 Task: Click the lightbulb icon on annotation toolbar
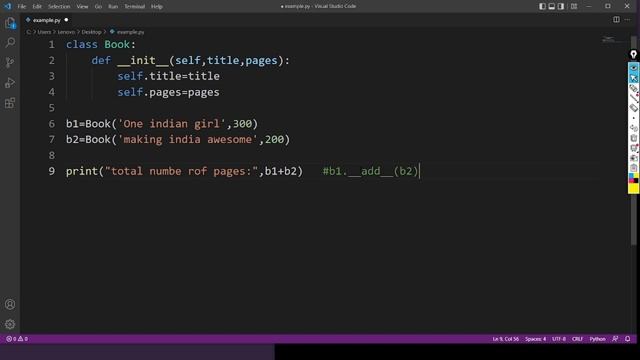(x=633, y=54)
